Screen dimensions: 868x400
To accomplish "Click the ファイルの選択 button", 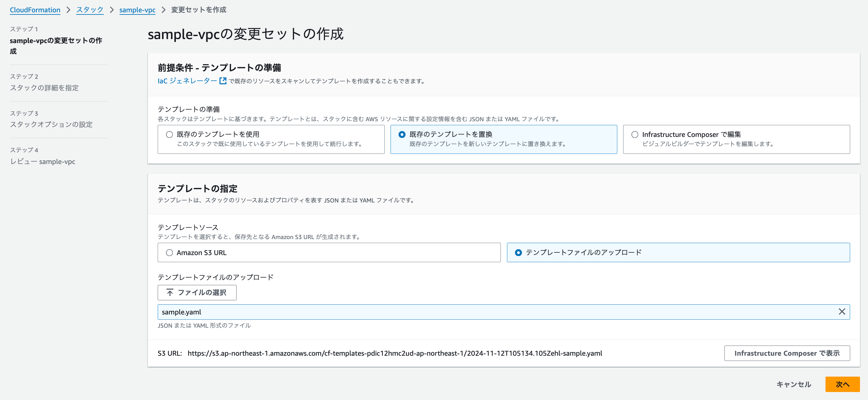I will click(x=197, y=293).
